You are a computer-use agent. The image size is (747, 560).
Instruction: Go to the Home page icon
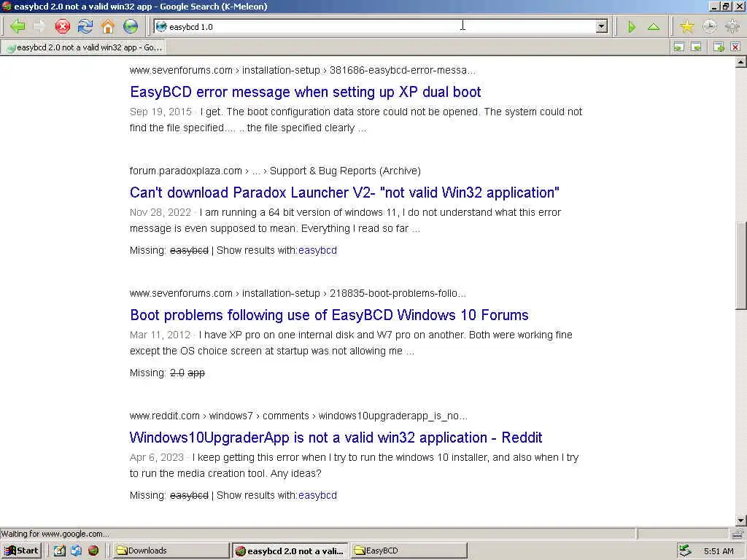click(x=108, y=26)
